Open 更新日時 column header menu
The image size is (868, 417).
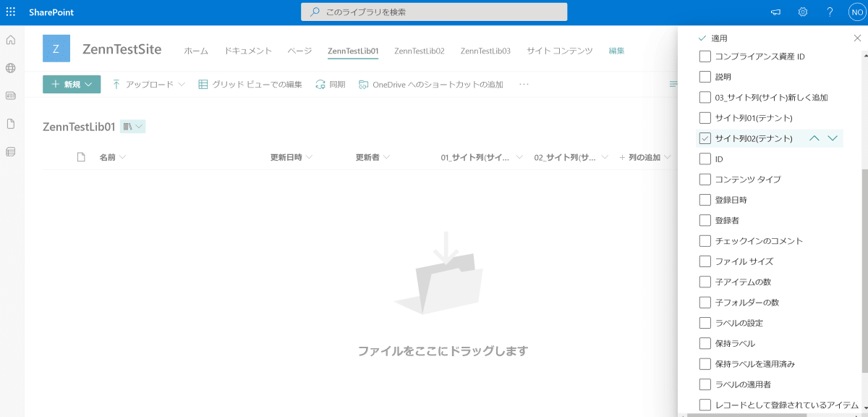(292, 157)
